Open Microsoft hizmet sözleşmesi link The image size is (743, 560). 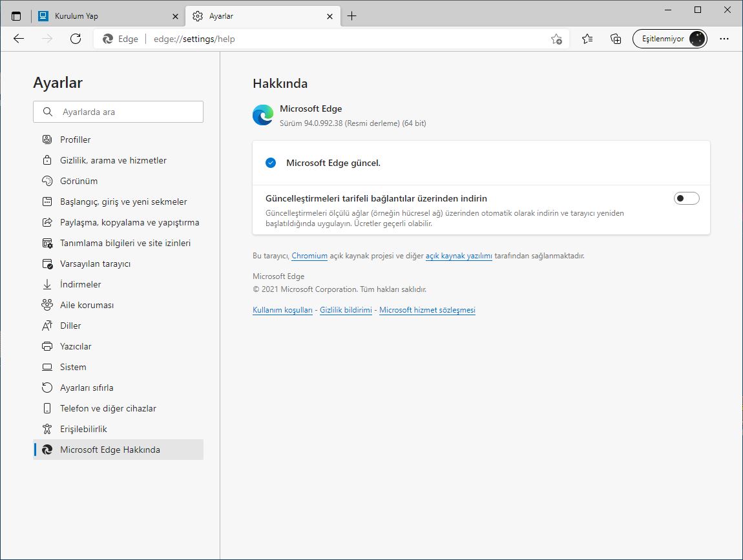(427, 310)
